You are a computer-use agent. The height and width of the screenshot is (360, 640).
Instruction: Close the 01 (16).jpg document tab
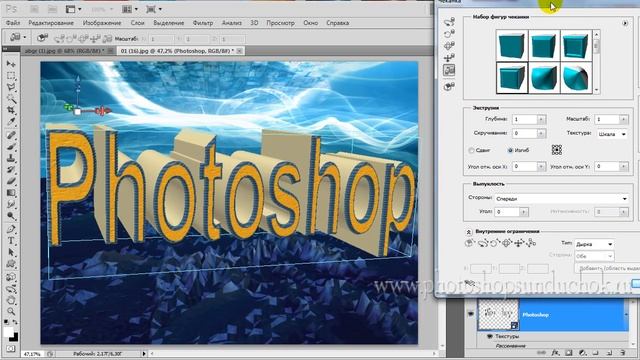click(240, 51)
